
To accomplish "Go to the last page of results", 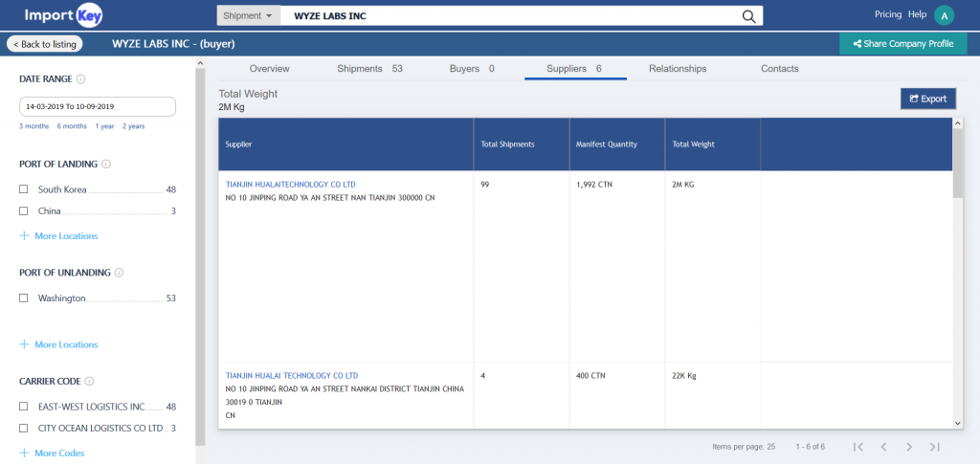I will click(x=934, y=447).
